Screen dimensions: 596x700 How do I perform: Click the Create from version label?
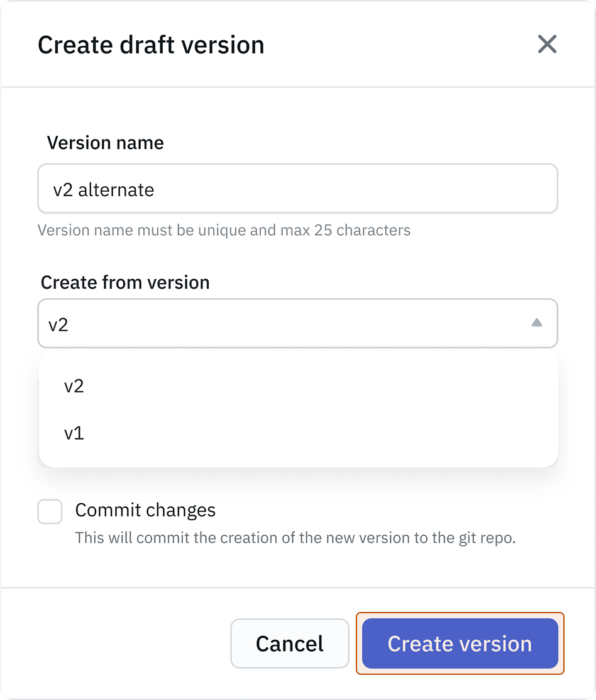(125, 282)
